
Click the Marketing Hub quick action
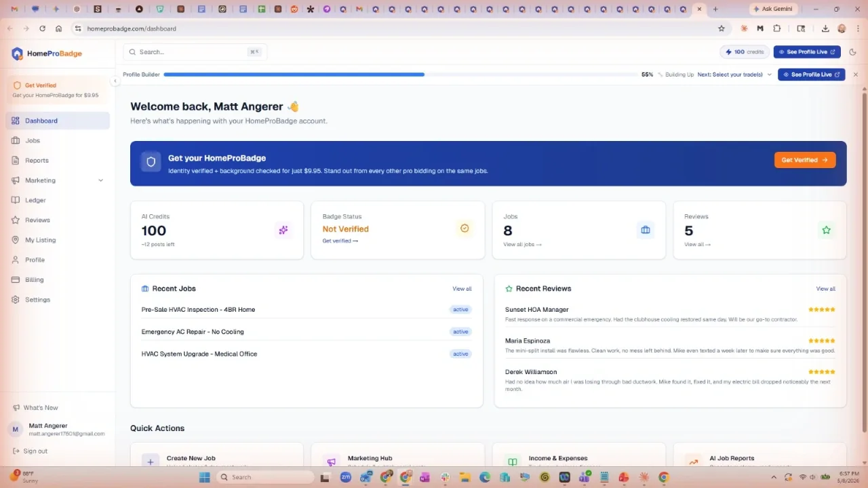tap(398, 455)
